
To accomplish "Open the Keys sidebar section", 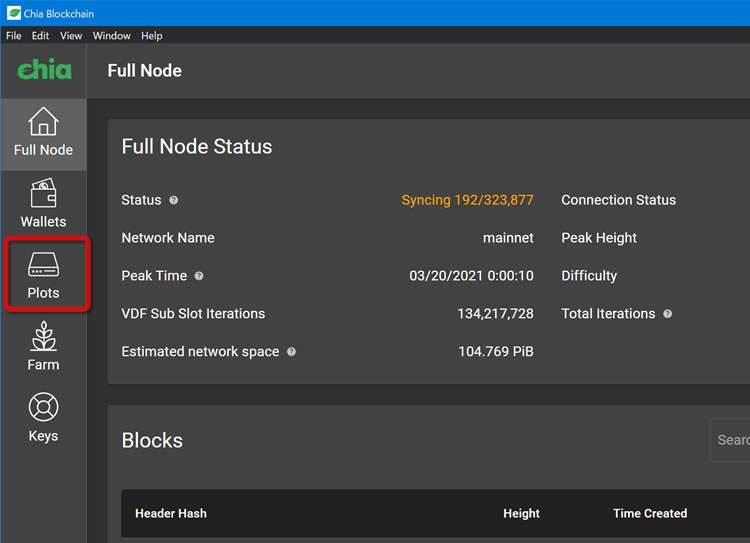I will [44, 418].
